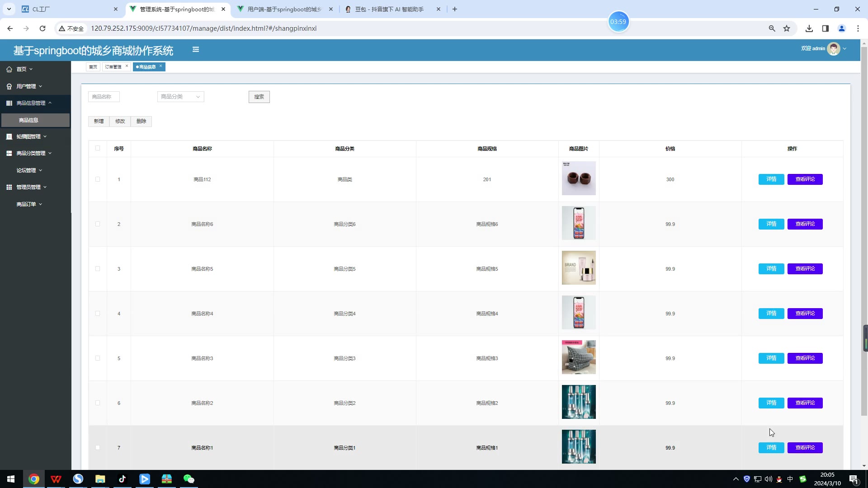
Task: Open a new browser tab
Action: click(x=455, y=9)
